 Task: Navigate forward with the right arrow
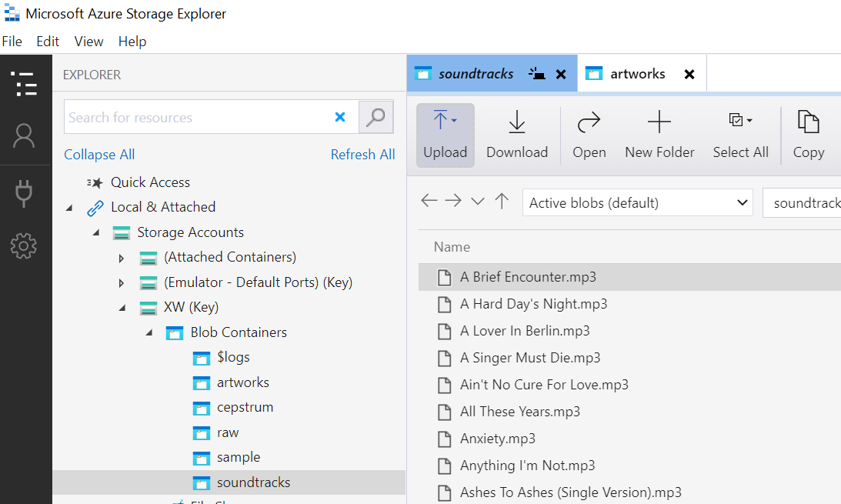(x=453, y=201)
